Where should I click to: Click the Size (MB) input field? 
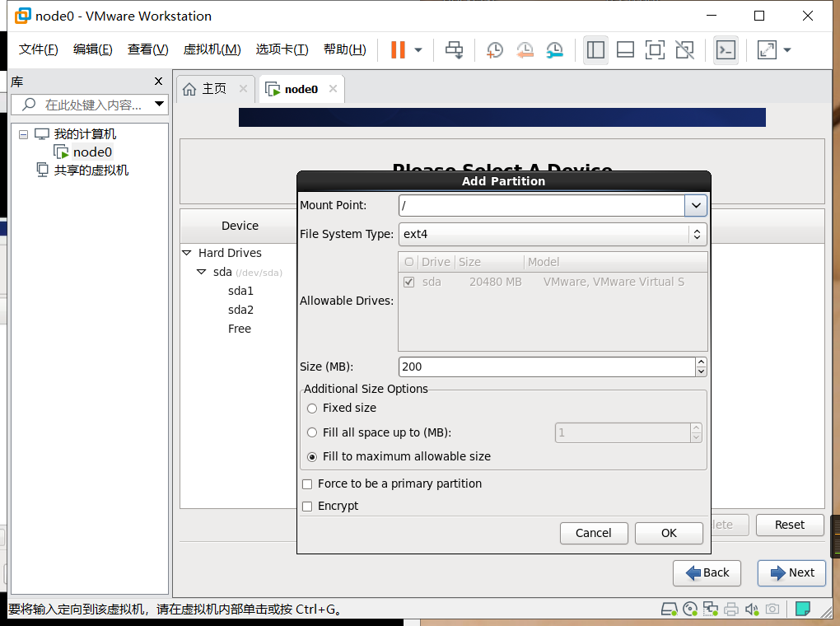tap(547, 367)
